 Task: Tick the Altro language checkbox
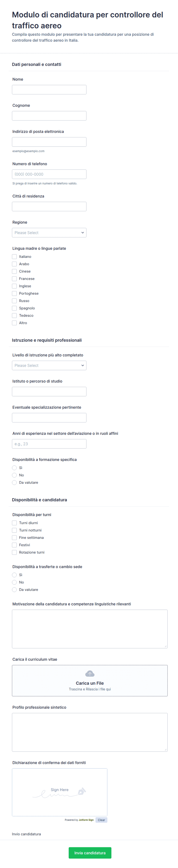pos(15,322)
